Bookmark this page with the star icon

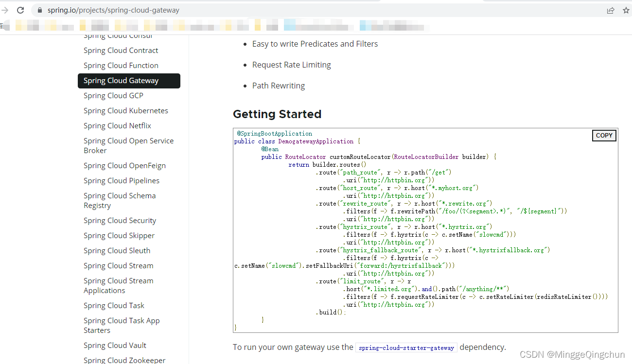click(626, 10)
